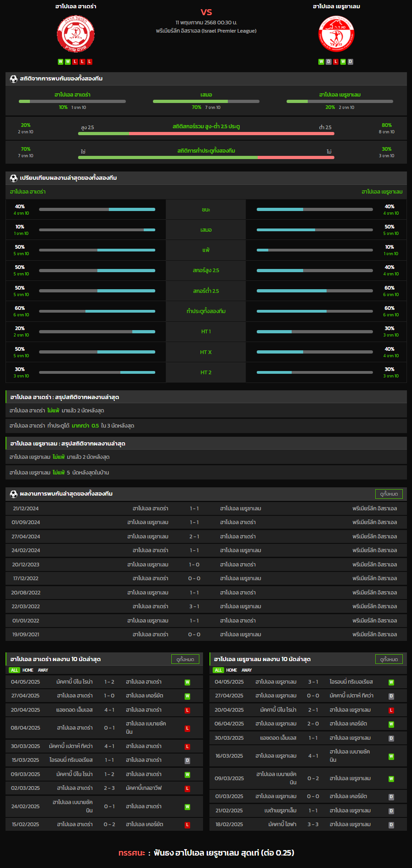Click L badge on Jerusalem's 20/04/2025 match row
Screen dimensions: 412x868
tap(391, 710)
